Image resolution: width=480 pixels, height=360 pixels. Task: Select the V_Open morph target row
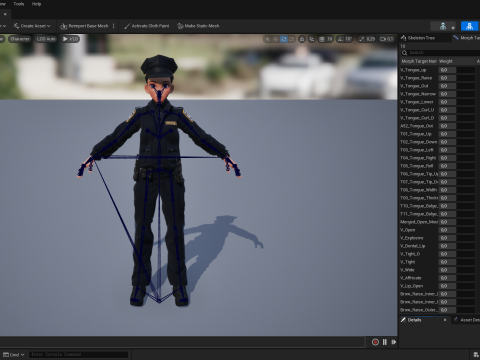[408, 230]
